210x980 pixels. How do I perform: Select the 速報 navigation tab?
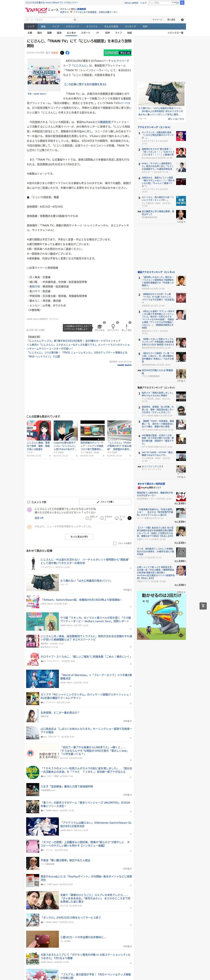[x=43, y=27]
